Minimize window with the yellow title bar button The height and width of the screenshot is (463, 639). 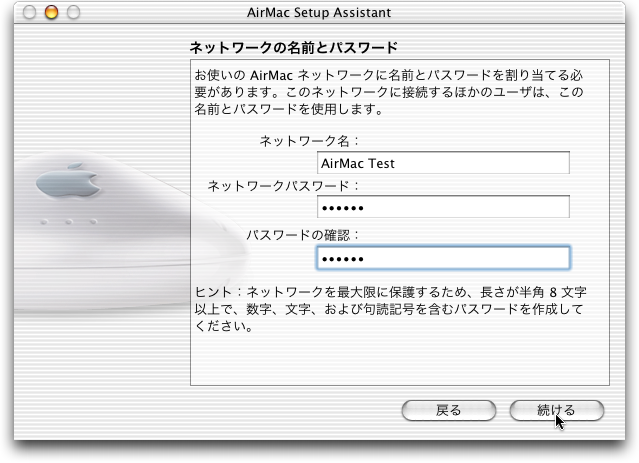coord(52,13)
